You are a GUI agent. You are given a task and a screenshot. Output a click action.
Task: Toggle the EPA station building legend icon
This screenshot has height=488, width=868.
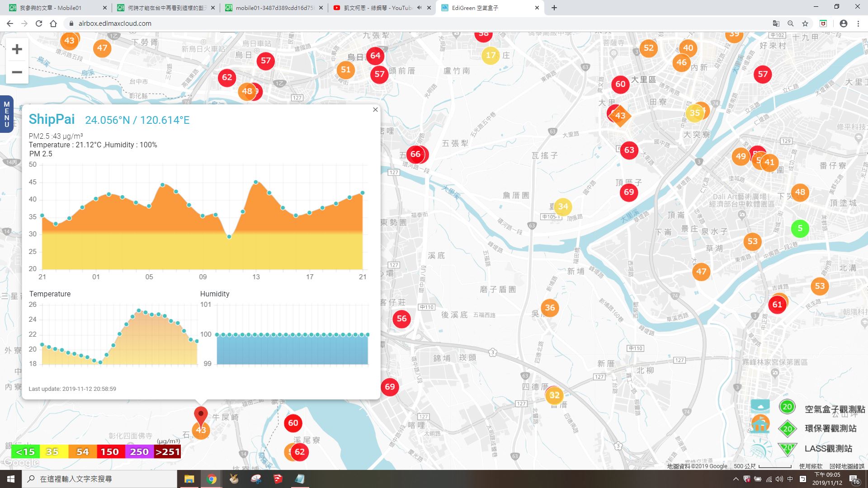click(760, 424)
